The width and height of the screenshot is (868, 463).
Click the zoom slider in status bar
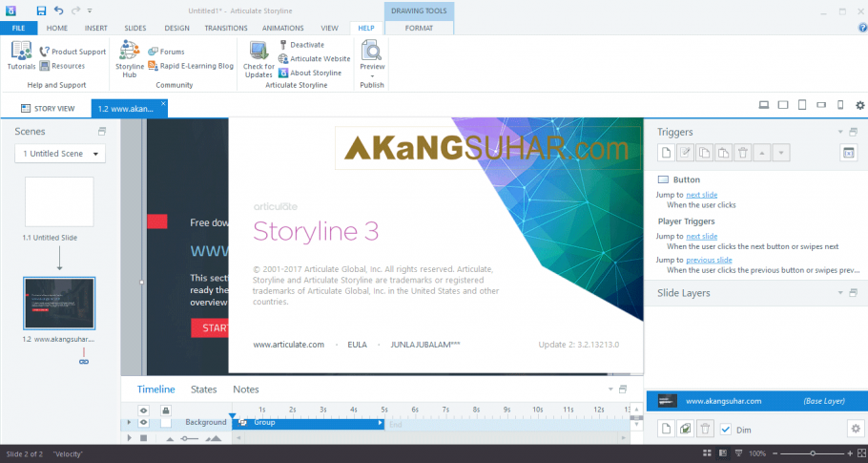coord(812,453)
